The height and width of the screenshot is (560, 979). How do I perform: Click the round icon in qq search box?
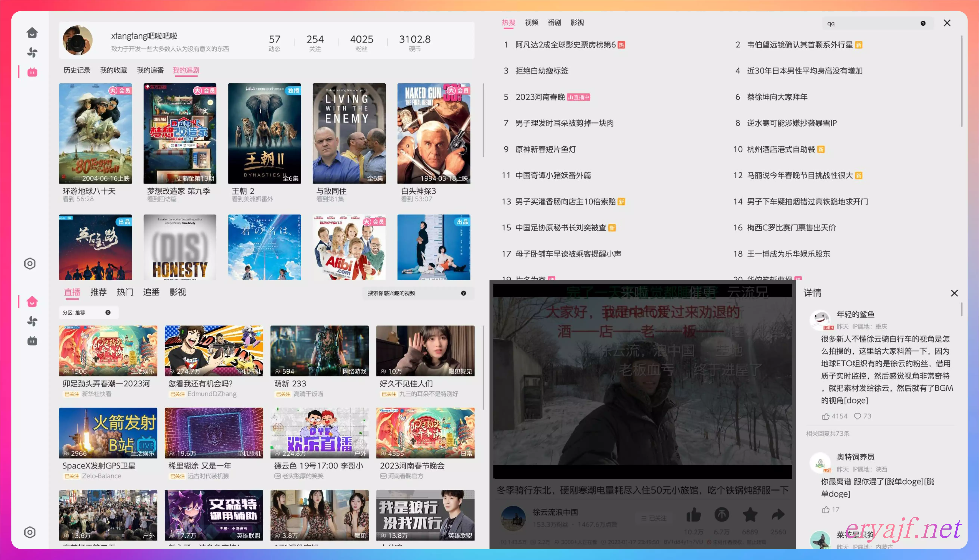point(923,24)
